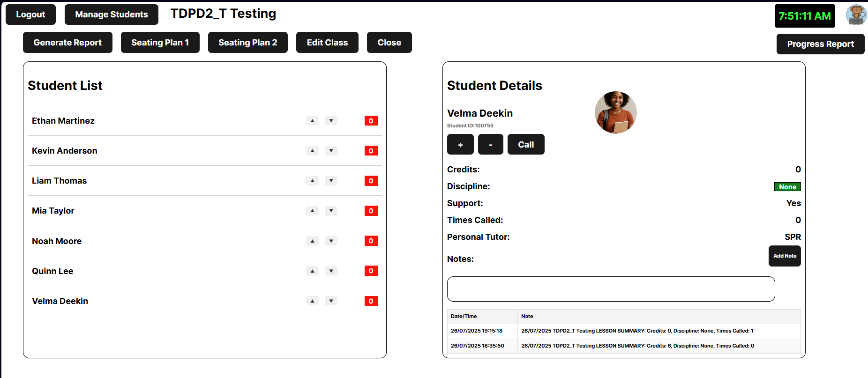Click up arrow for Kevin Anderson
Viewport: 868px width, 378px height.
(x=312, y=151)
